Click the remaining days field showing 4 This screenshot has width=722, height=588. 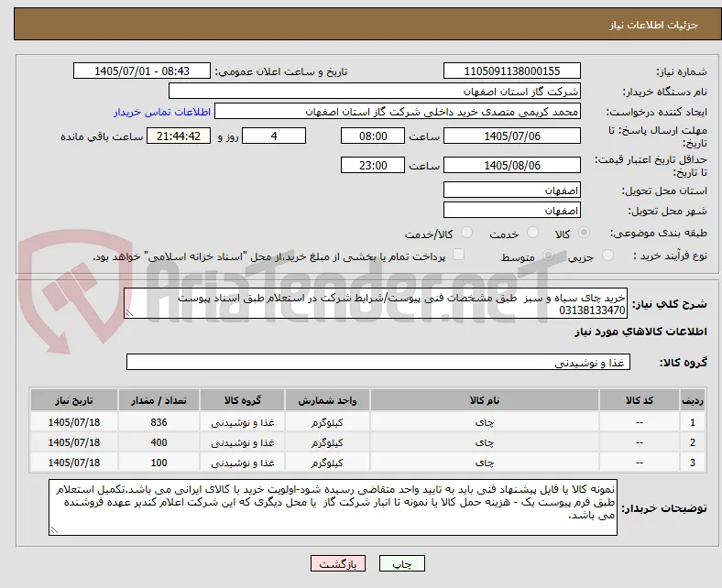click(274, 136)
